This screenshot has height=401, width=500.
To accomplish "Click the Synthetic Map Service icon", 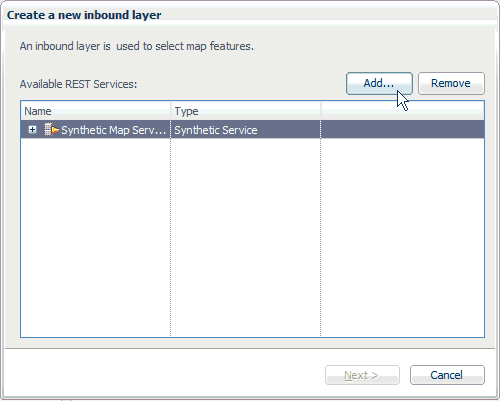I will [x=51, y=130].
